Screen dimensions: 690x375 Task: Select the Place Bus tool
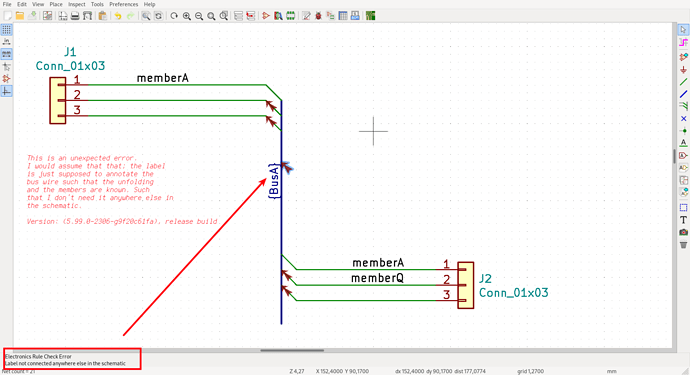click(683, 94)
